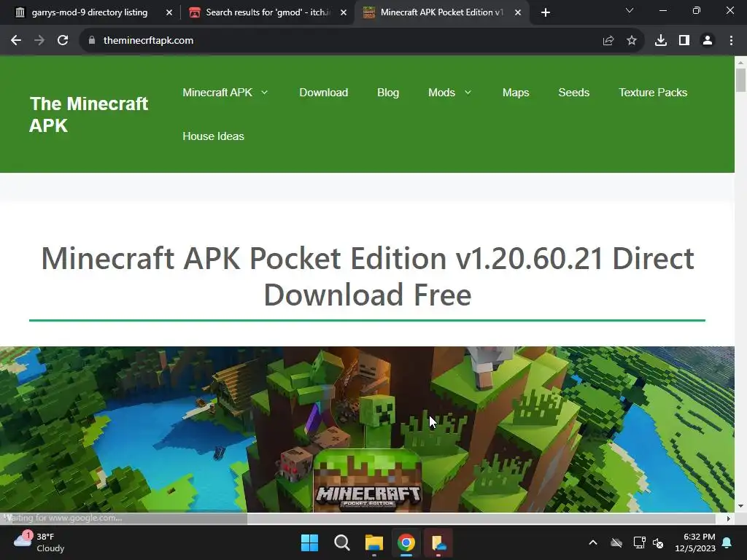Open Chrome three-dot menu
Viewport: 747px width, 560px height.
click(731, 41)
